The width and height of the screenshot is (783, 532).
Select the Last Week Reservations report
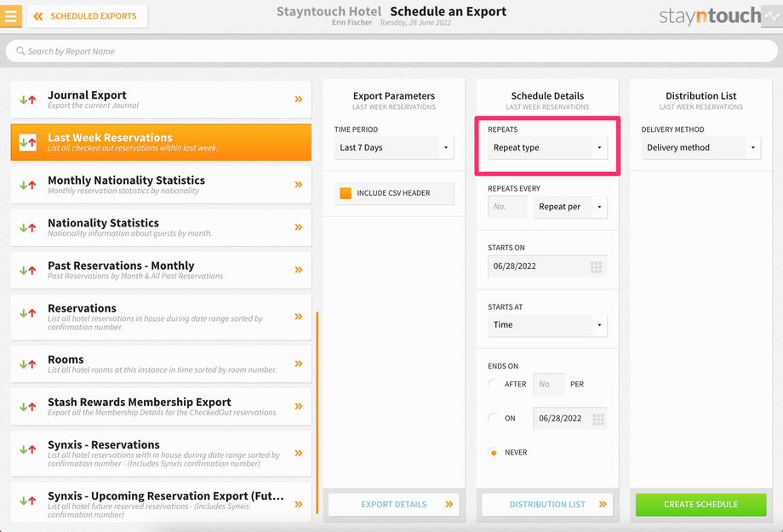coord(161,142)
